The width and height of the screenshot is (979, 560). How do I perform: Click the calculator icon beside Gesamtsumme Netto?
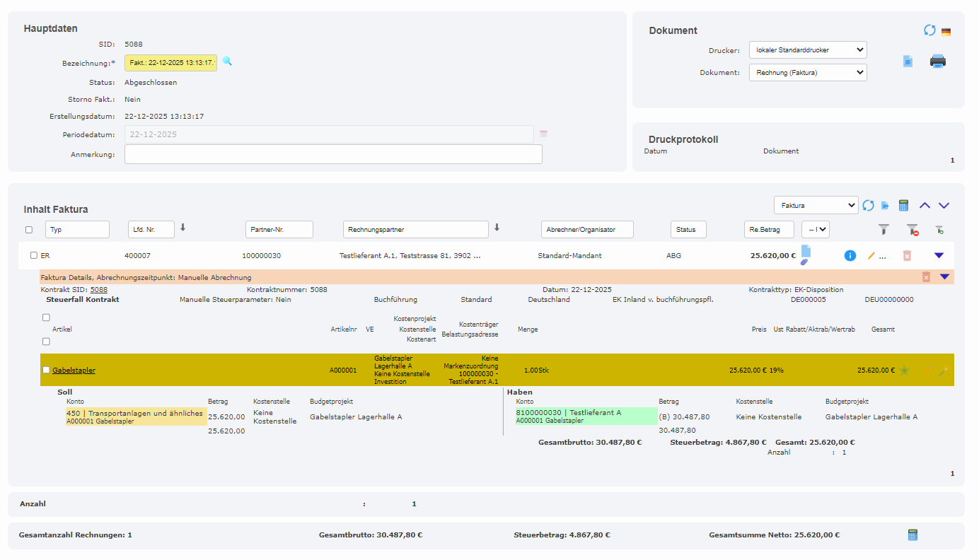pyautogui.click(x=913, y=535)
